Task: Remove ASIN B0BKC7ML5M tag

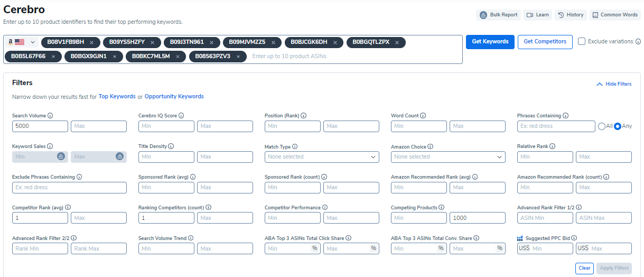Action: pos(178,57)
